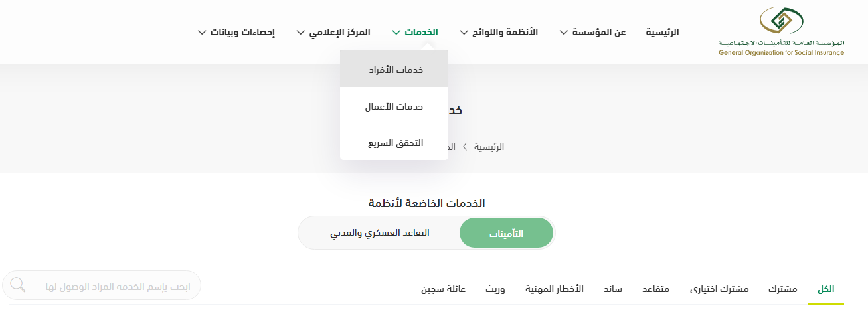Image resolution: width=868 pixels, height=326 pixels.
Task: Expand the الأنظمة واللوائح dropdown arrow
Action: click(464, 32)
